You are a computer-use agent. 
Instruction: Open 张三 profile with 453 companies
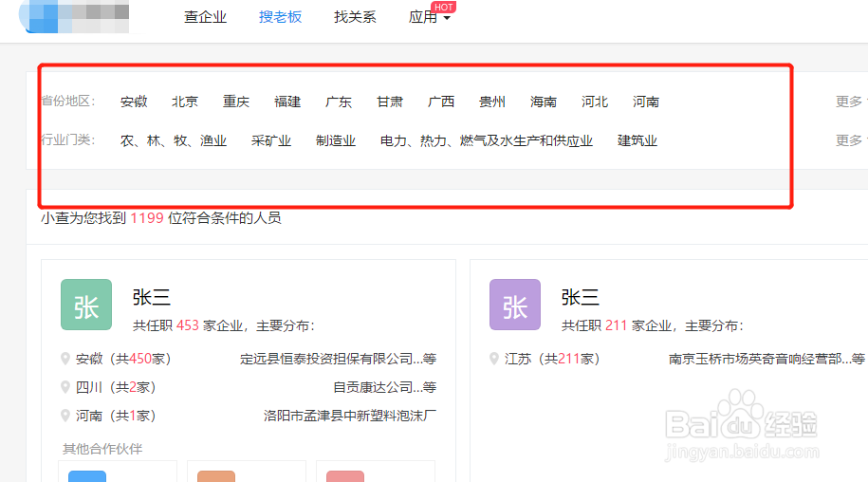(x=151, y=298)
